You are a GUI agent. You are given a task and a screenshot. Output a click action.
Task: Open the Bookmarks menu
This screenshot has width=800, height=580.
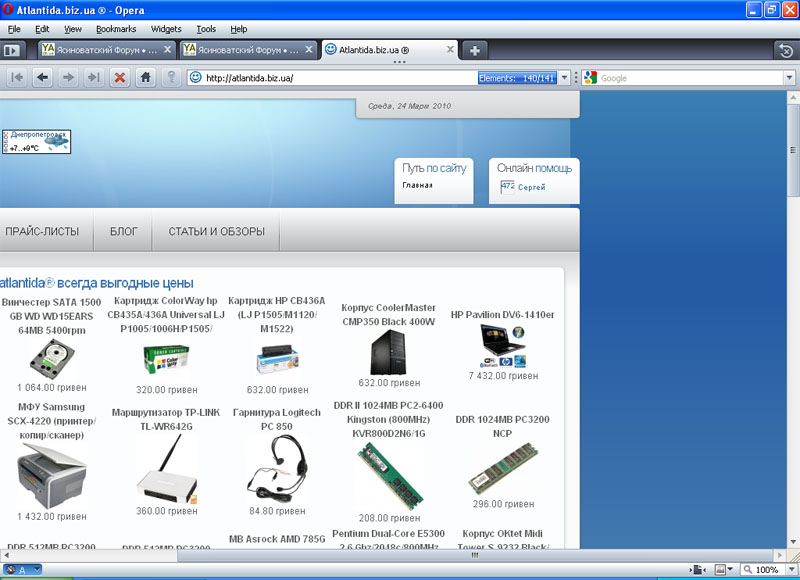[x=115, y=29]
